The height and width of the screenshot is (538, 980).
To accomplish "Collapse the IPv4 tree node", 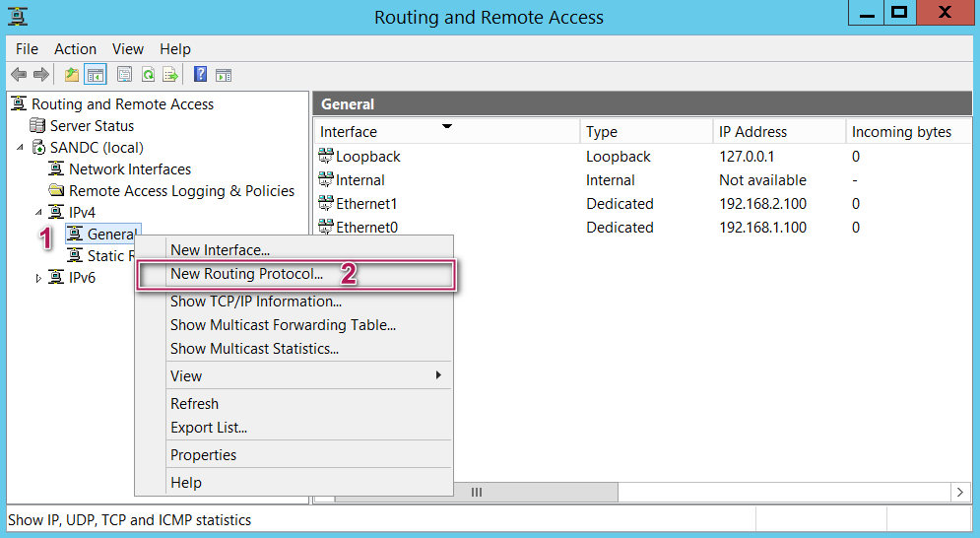I will 39,213.
